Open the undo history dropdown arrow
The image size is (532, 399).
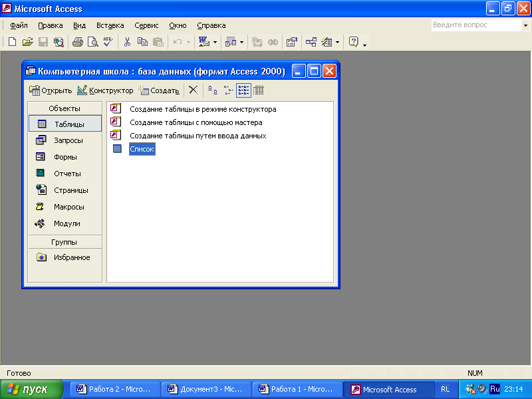click(188, 43)
